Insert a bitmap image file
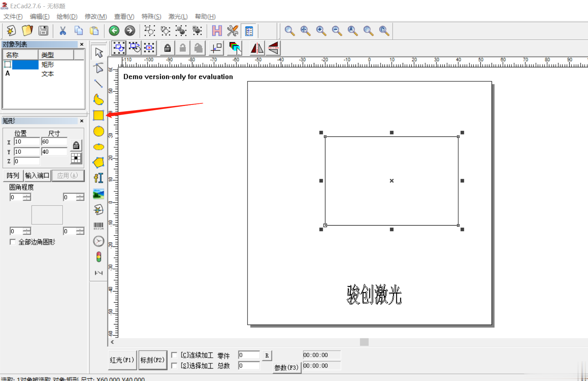 99,194
